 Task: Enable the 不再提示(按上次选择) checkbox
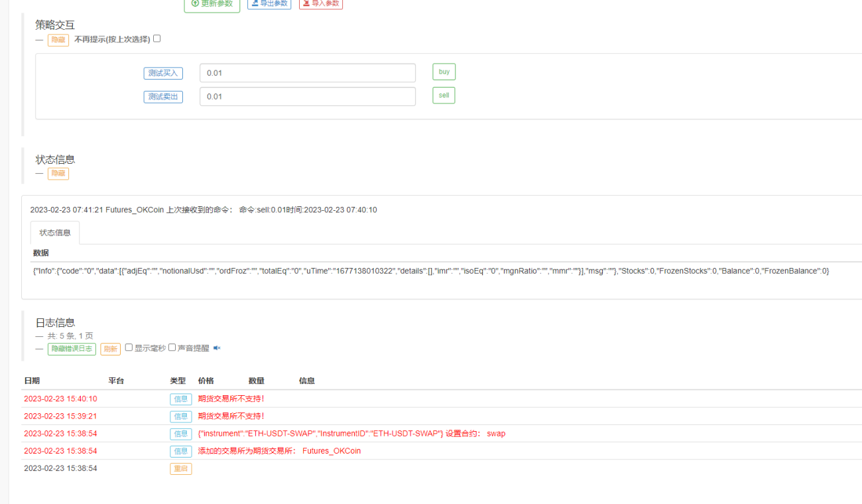(x=157, y=38)
